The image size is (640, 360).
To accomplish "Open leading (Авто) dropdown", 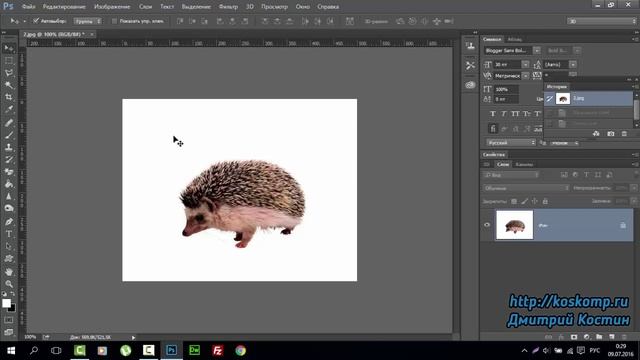I will [573, 64].
